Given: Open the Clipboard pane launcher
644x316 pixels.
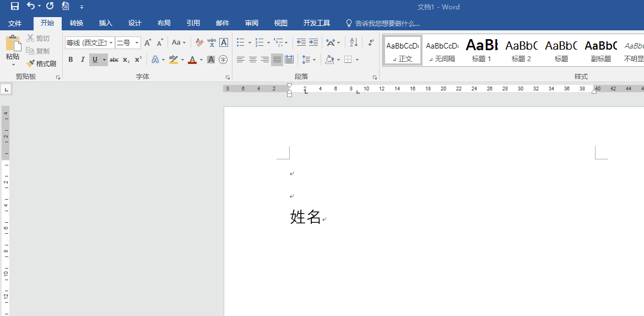Looking at the screenshot, I should tap(58, 77).
